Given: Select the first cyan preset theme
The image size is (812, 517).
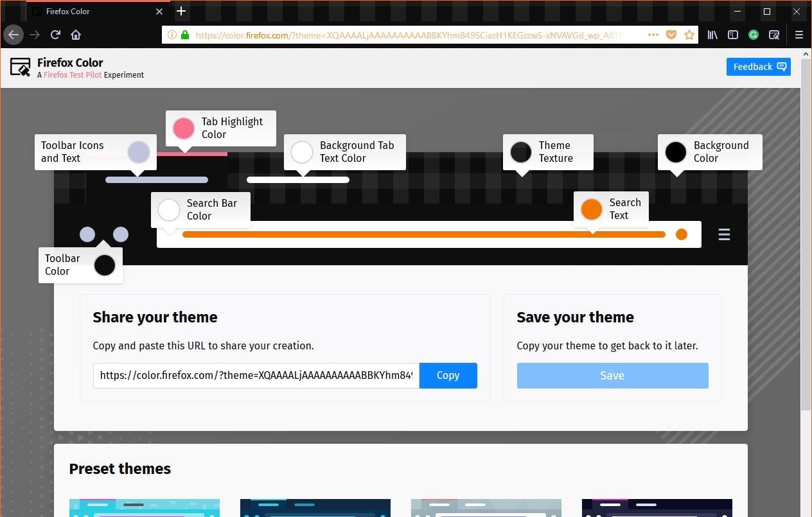Looking at the screenshot, I should 145,507.
